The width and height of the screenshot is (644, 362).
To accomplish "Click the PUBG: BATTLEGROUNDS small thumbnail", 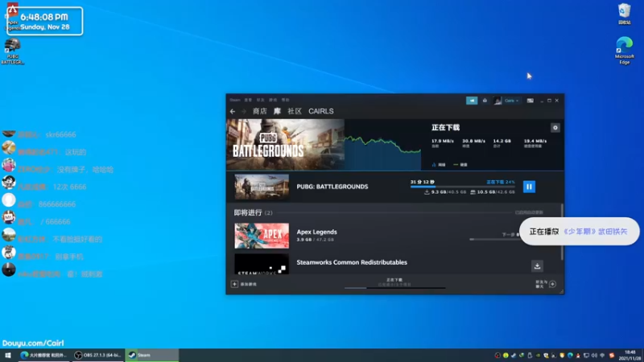I will click(x=262, y=187).
